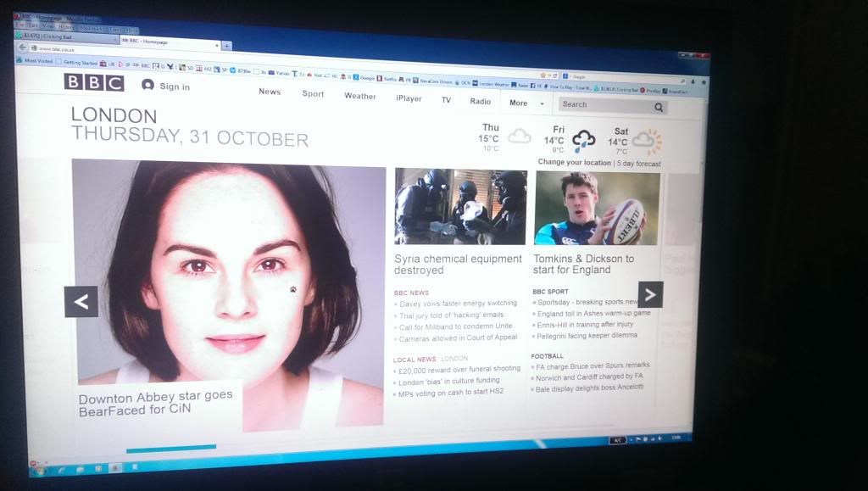The image size is (868, 491).
Task: Switch to the Clicking Bad browser tab
Action: [x=67, y=37]
